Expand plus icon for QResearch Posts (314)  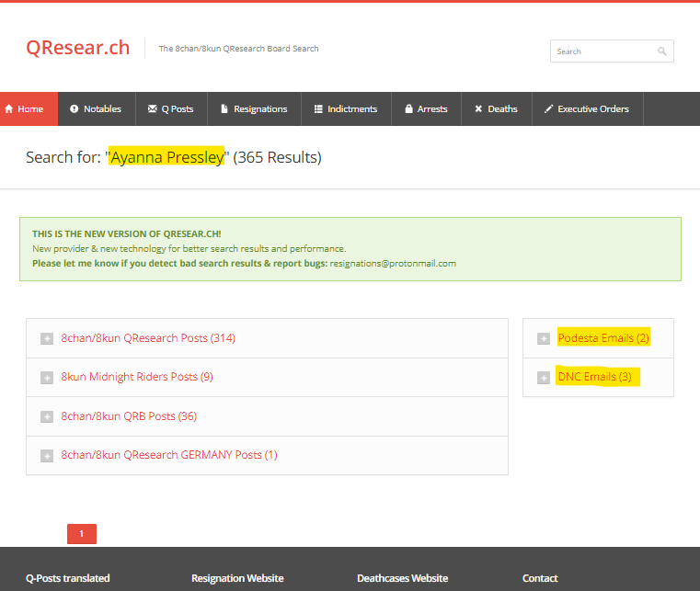(47, 338)
